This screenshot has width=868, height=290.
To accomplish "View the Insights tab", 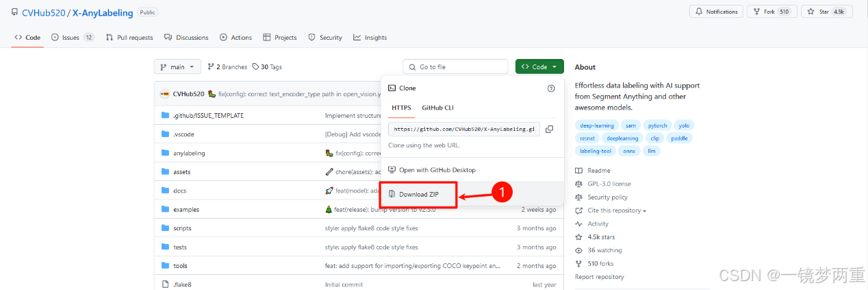I will click(x=370, y=38).
